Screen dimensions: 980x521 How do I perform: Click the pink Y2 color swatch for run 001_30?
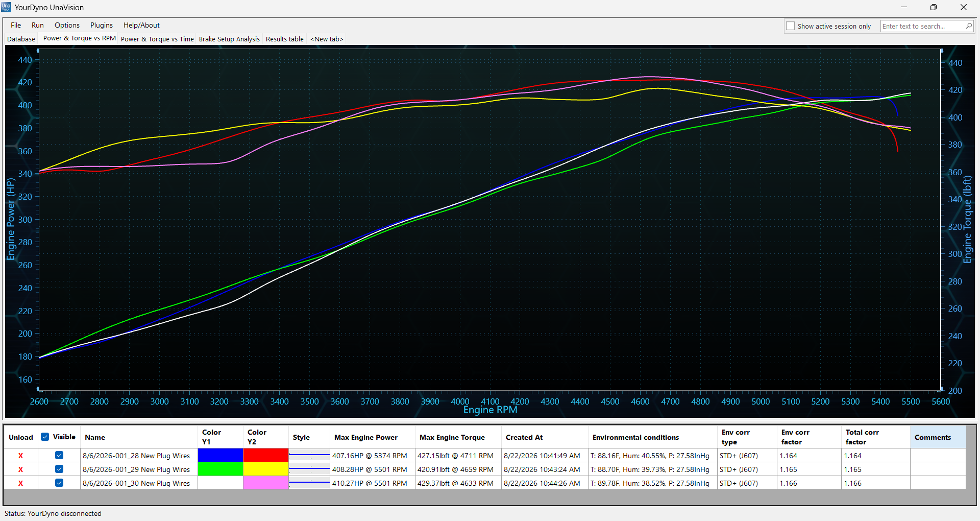coord(266,483)
